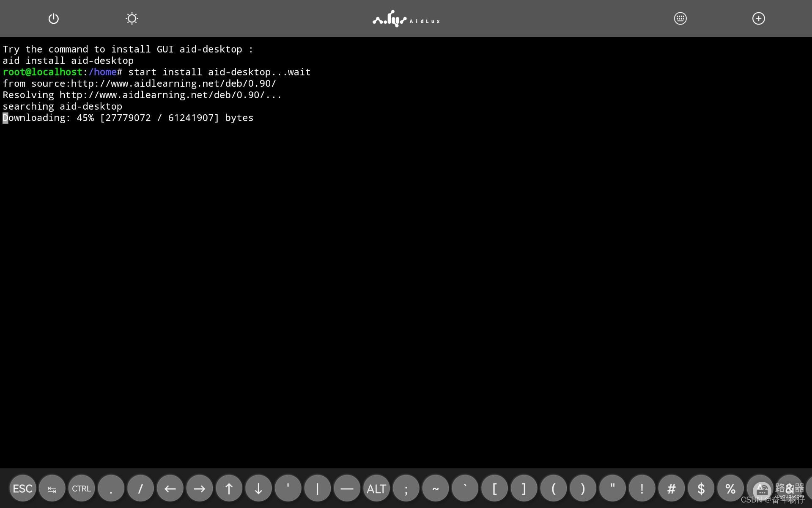Tap the period key
The width and height of the screenshot is (812, 508).
111,489
